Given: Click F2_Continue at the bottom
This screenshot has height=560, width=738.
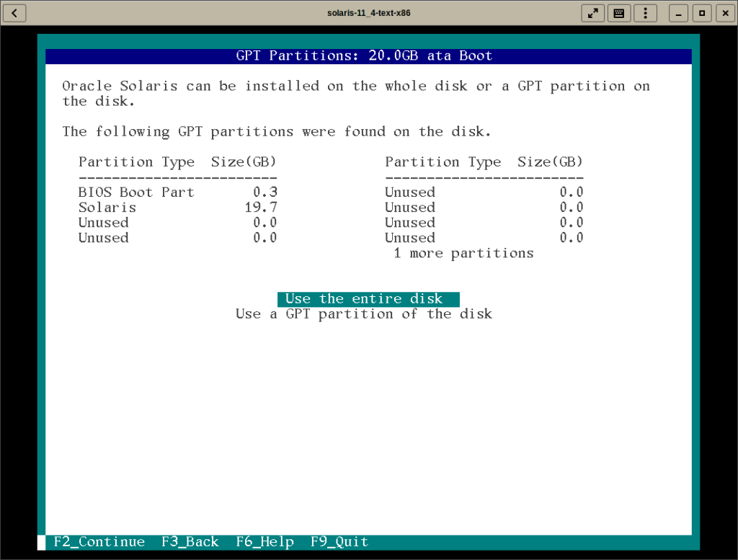Looking at the screenshot, I should click(99, 542).
